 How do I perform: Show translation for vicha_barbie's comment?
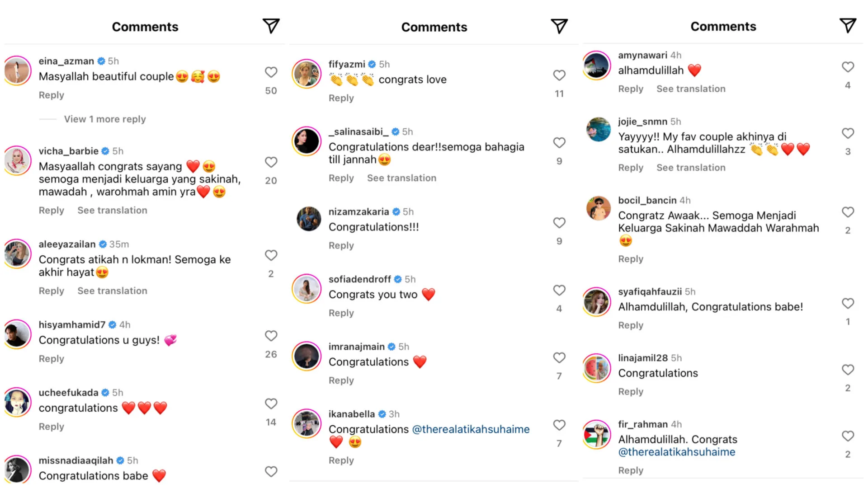tap(112, 211)
